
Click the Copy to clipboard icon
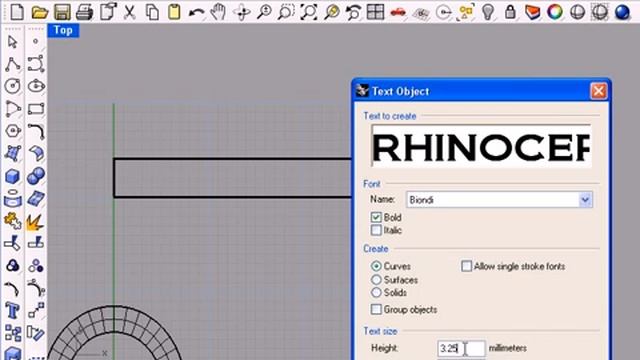point(152,11)
